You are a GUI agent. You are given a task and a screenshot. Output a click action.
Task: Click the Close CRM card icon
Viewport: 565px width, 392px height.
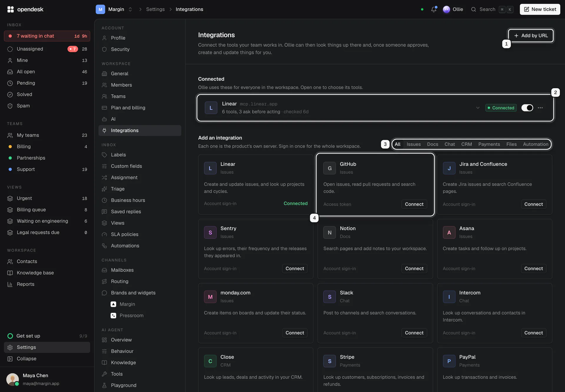[210, 361]
